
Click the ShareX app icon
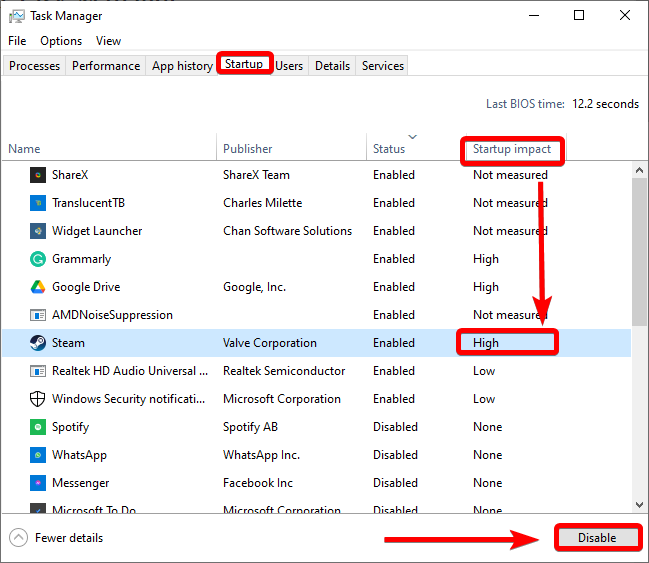coord(37,175)
